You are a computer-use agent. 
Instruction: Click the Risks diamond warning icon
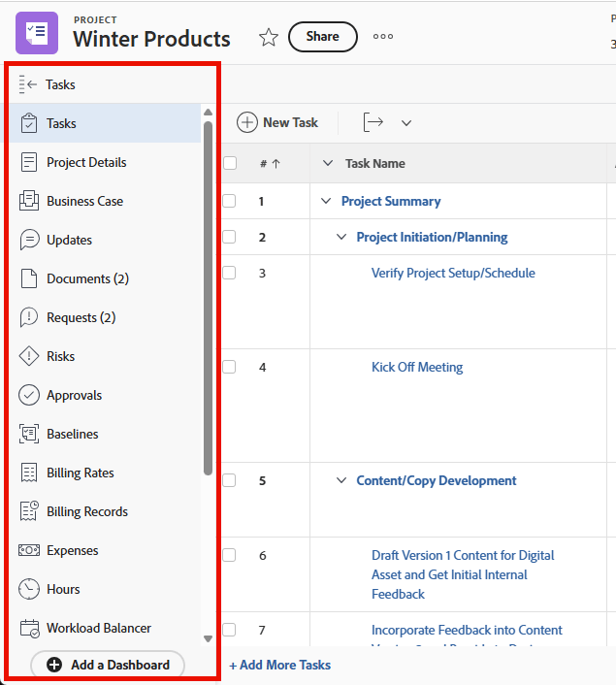[29, 356]
